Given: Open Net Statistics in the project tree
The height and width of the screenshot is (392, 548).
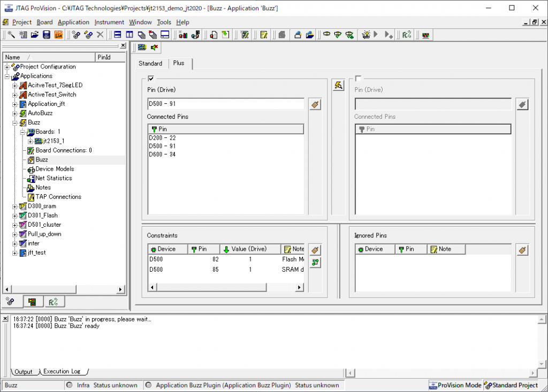Looking at the screenshot, I should click(54, 178).
